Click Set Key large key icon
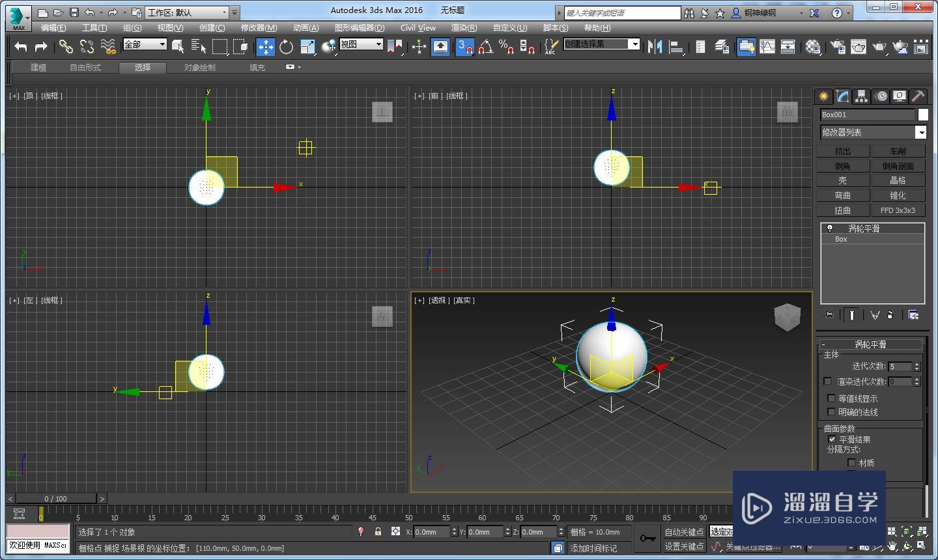Image resolution: width=938 pixels, height=560 pixels. click(x=647, y=539)
